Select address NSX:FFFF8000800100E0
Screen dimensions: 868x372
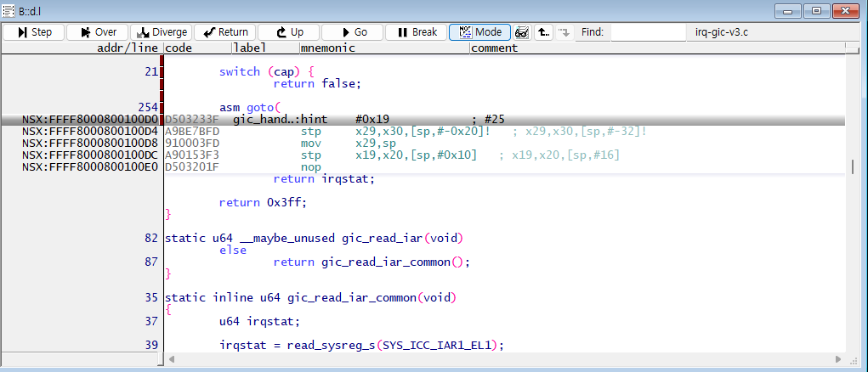click(x=89, y=166)
